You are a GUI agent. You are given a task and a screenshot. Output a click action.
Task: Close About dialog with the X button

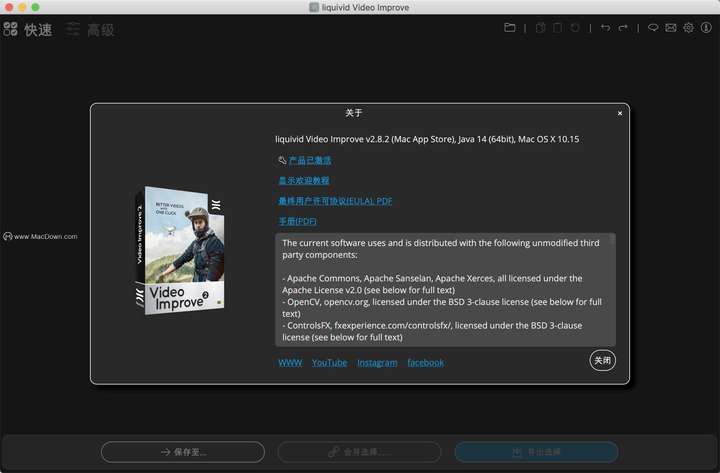(x=620, y=113)
